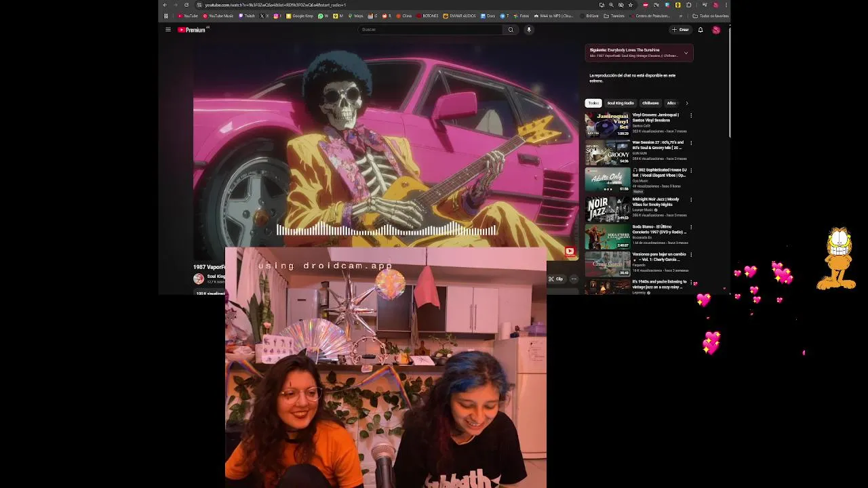Open the YouTube bookmark
Screen dimensions: 868x488
188,16
